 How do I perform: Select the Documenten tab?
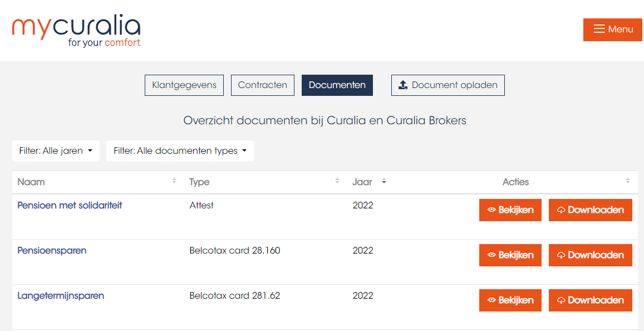337,85
